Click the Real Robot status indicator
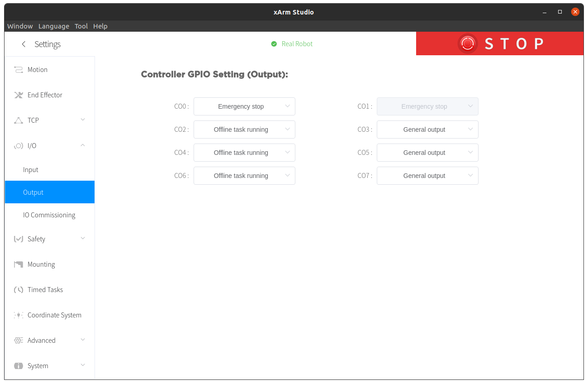This screenshot has width=588, height=384. point(292,44)
